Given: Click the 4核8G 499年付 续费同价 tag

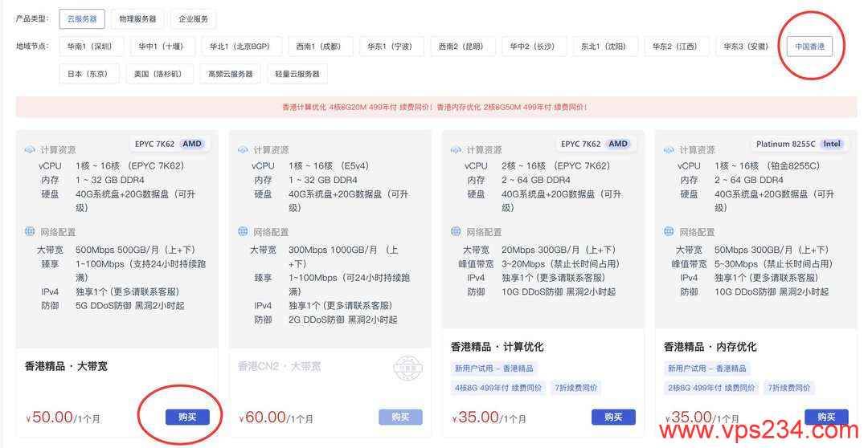Looking at the screenshot, I should (498, 388).
